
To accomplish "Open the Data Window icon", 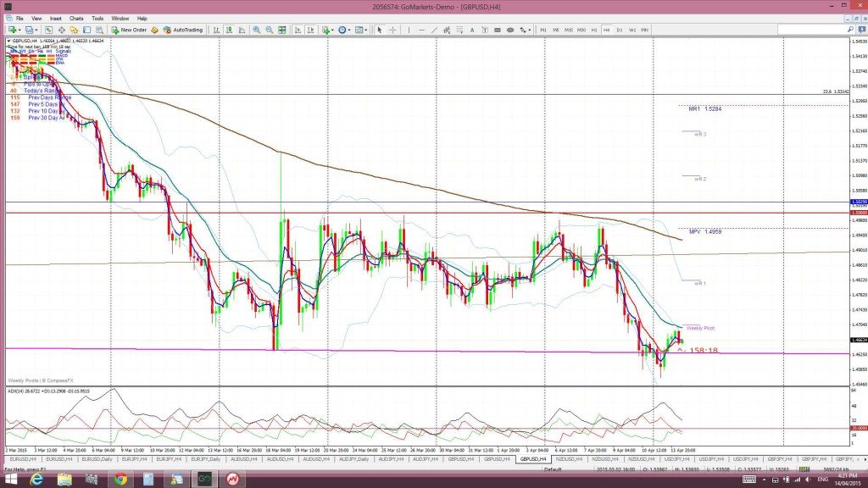I will pyautogui.click(x=61, y=30).
